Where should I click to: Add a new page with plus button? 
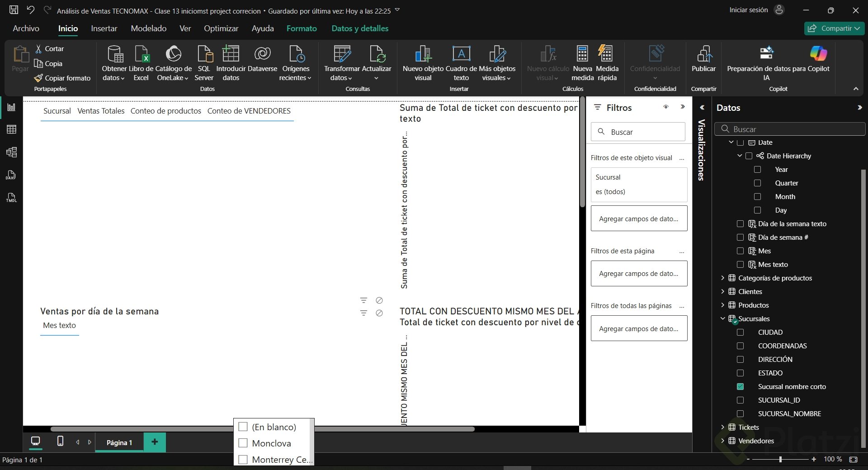[x=155, y=442]
